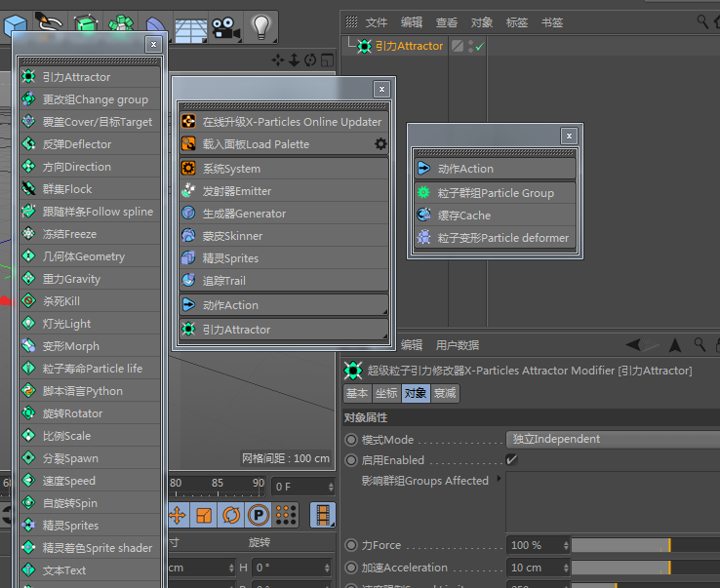Open 模式Mode dropdown showing 独立Independent
720x588 pixels.
[x=613, y=439]
